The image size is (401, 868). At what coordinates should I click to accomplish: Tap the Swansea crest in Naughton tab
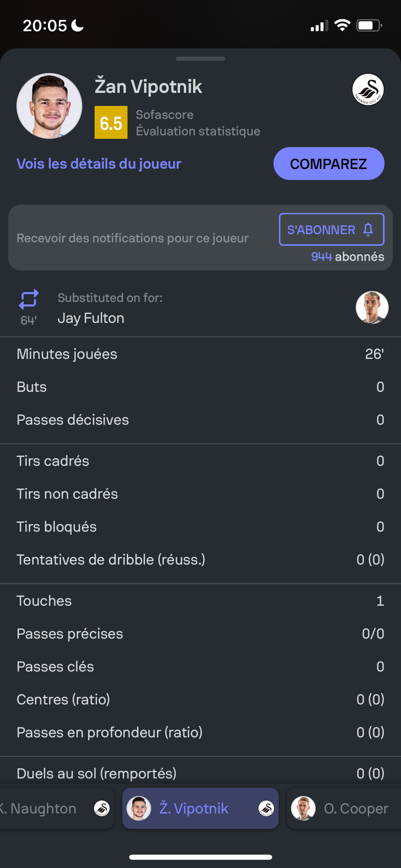[102, 808]
